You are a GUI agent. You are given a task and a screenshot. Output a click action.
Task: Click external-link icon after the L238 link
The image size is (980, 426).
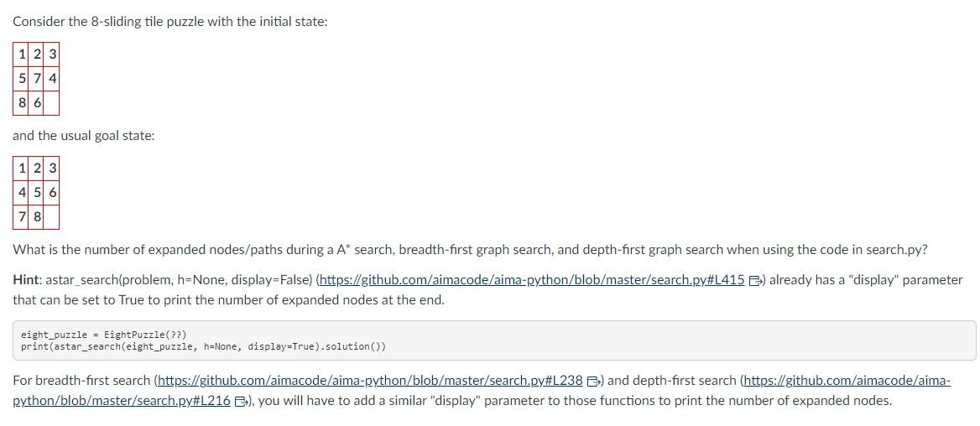click(x=592, y=382)
